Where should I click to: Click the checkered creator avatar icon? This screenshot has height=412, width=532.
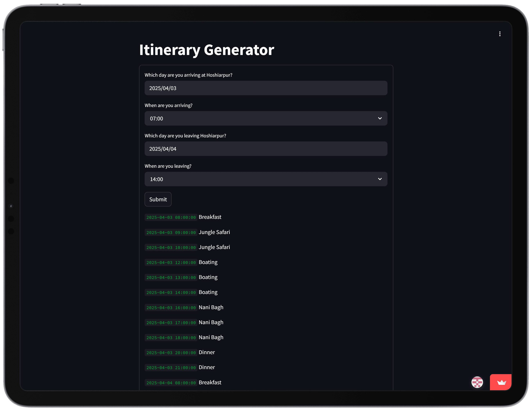[477, 382]
